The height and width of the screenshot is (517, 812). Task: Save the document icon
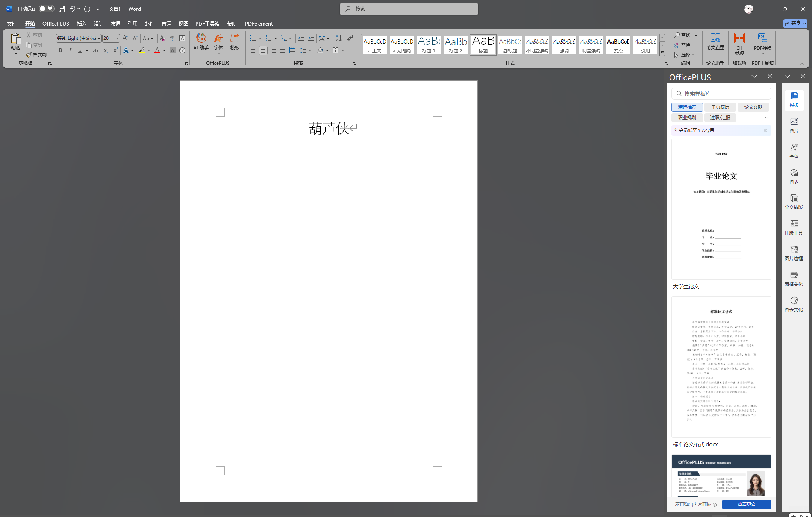(x=62, y=9)
